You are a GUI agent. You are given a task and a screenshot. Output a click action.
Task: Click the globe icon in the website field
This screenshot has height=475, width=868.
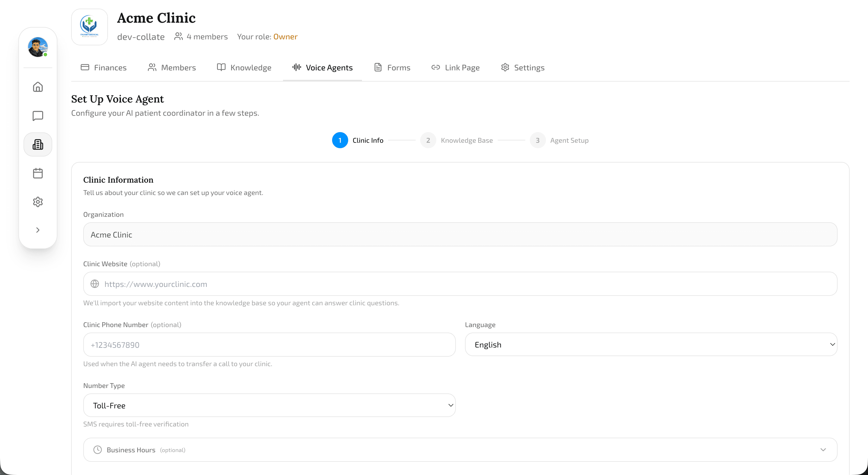coord(95,284)
